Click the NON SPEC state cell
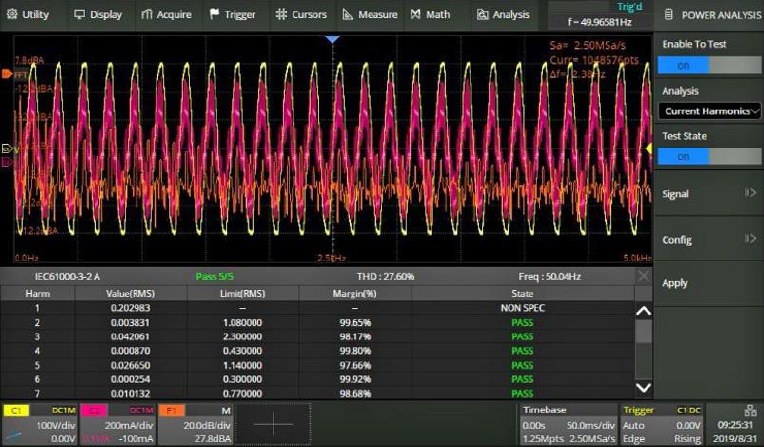This screenshot has width=764, height=447. [522, 308]
